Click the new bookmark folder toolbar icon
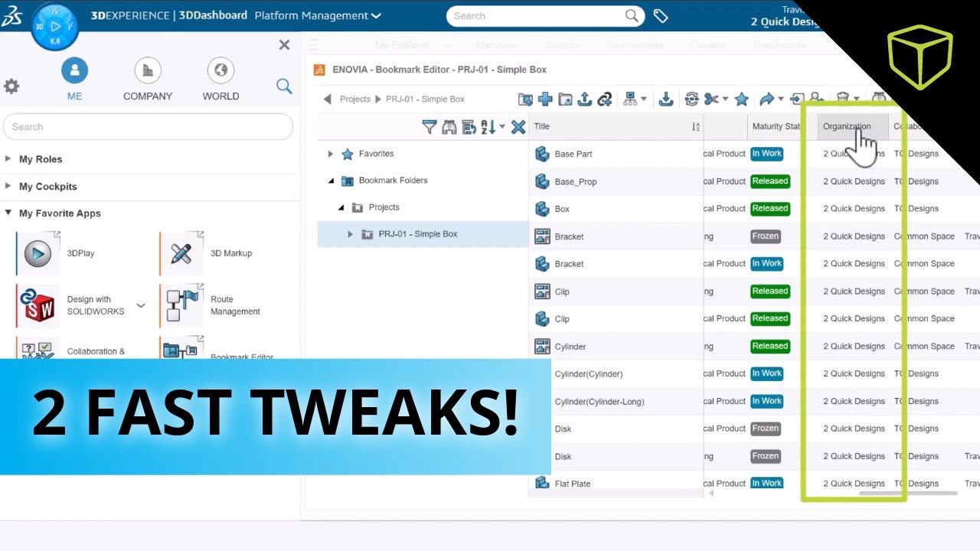Screen dimensions: 980x551 pos(525,99)
